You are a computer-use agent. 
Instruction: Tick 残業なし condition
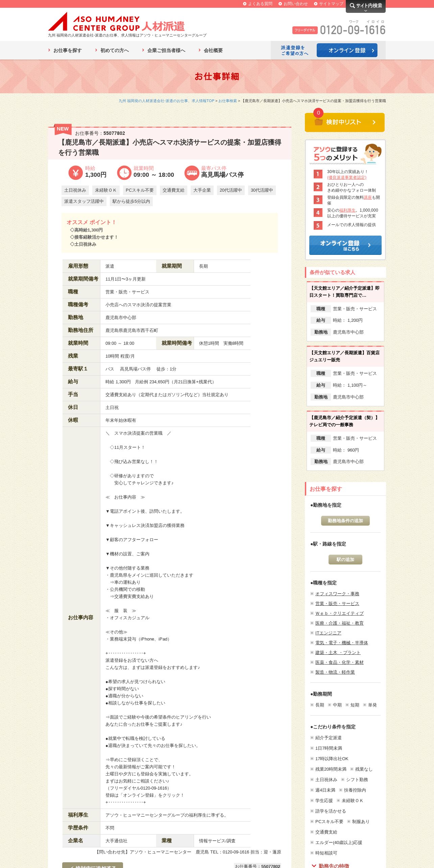pos(362,769)
